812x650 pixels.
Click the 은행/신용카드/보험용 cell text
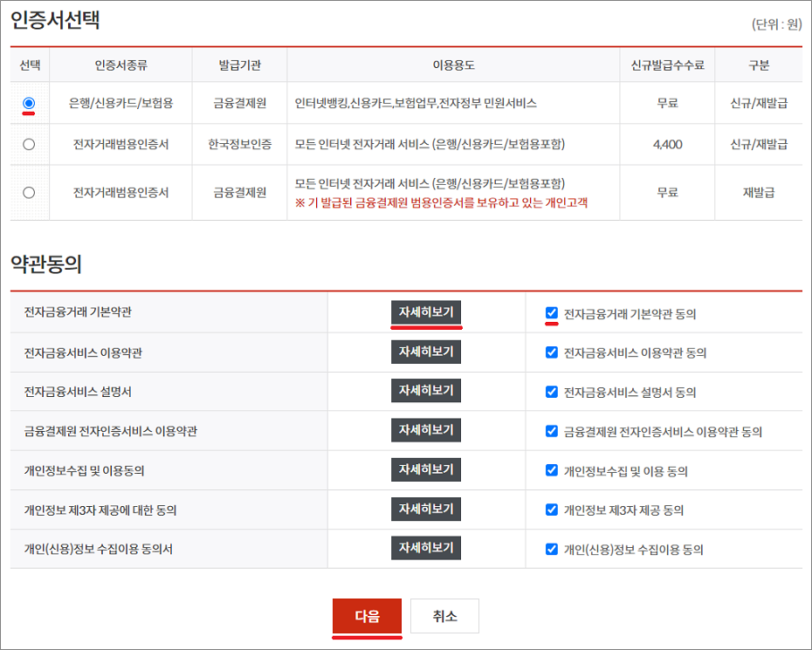click(x=120, y=103)
